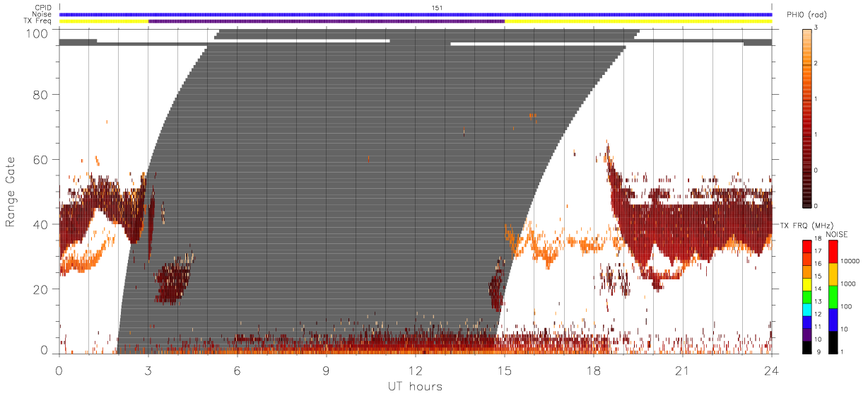Image resolution: width=868 pixels, height=401 pixels.
Task: Click the purple segment of the TX Freq bar
Action: point(327,21)
